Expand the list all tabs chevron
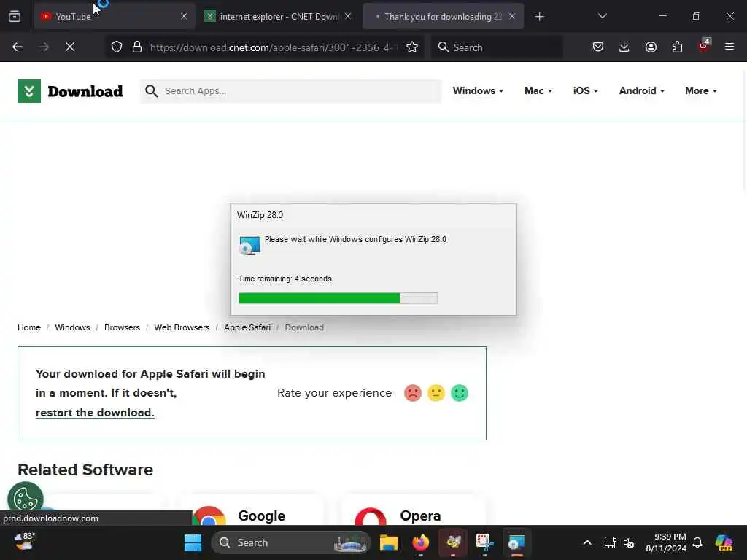Image resolution: width=747 pixels, height=560 pixels. [602, 17]
